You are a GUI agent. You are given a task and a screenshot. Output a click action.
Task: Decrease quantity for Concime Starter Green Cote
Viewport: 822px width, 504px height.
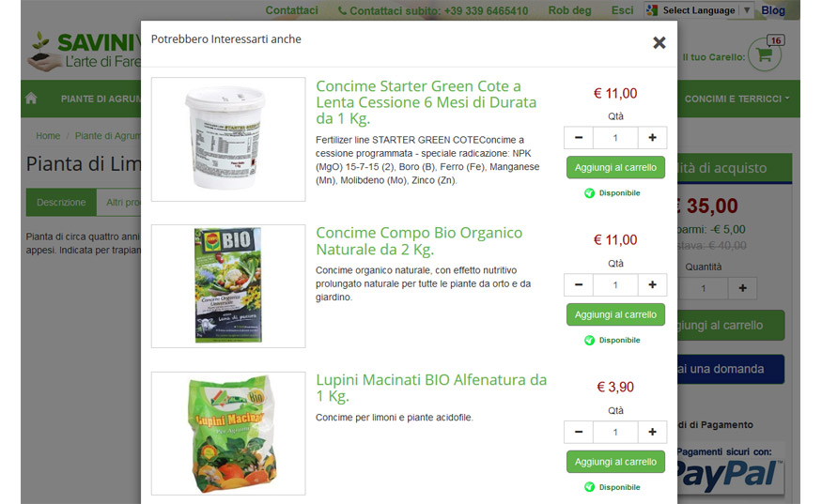pyautogui.click(x=579, y=138)
